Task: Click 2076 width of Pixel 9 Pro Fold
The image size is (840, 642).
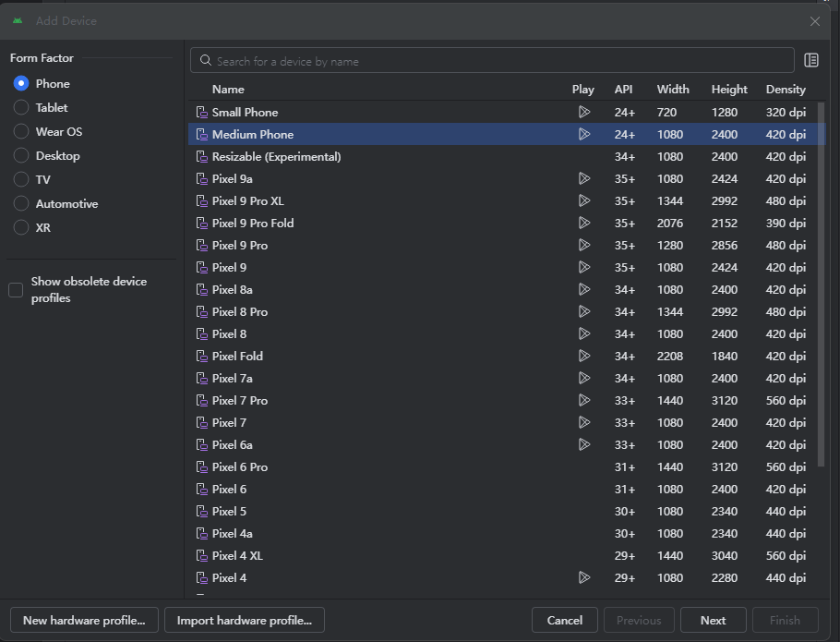Action: 669,223
